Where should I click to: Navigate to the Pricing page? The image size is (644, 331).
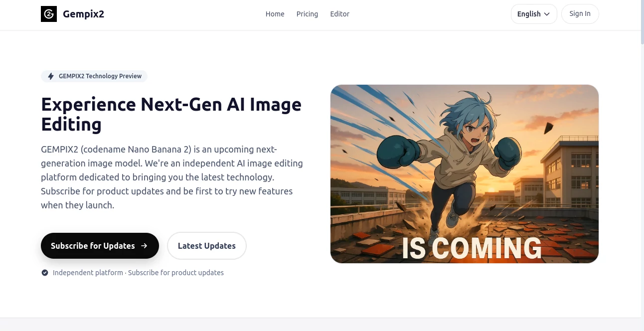(x=307, y=14)
